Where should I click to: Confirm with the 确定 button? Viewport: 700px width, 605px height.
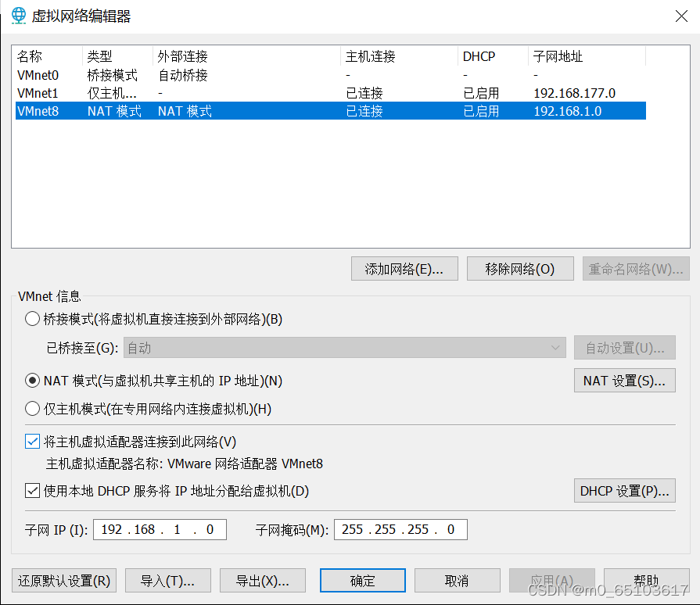[x=362, y=581]
